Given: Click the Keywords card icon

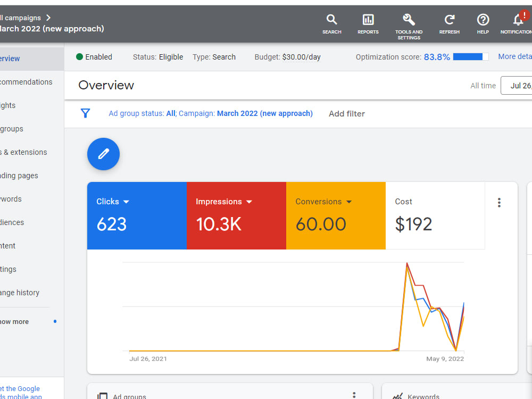Looking at the screenshot, I should click(x=397, y=396).
